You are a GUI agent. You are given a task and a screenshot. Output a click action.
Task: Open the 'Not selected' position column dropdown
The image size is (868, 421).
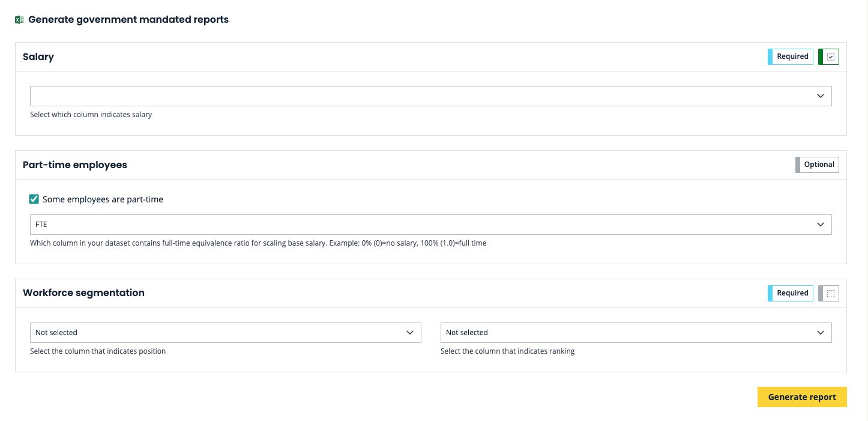(216, 333)
